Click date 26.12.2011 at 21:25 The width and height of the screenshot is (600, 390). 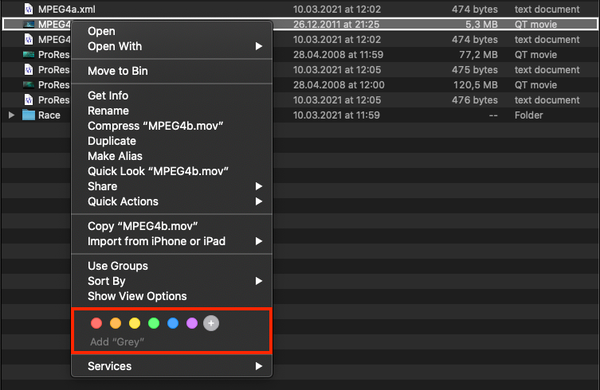(x=336, y=24)
